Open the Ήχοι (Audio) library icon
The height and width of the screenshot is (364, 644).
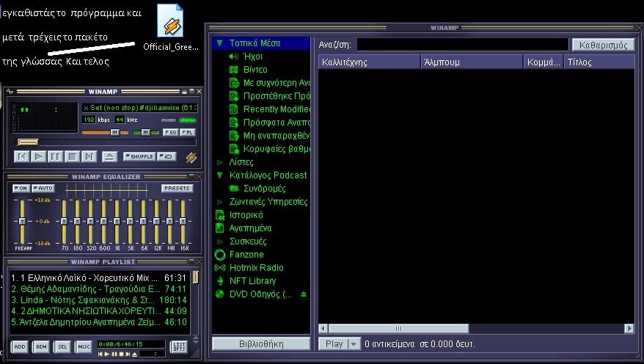point(234,57)
